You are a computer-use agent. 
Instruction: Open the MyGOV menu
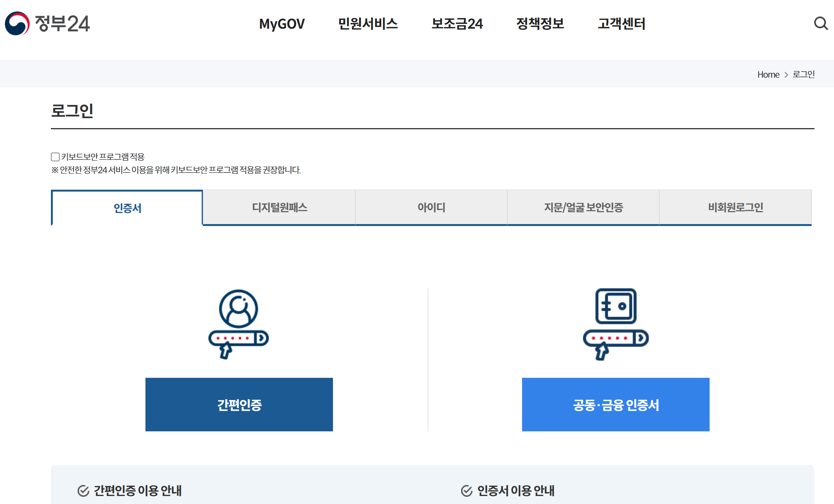click(x=282, y=24)
